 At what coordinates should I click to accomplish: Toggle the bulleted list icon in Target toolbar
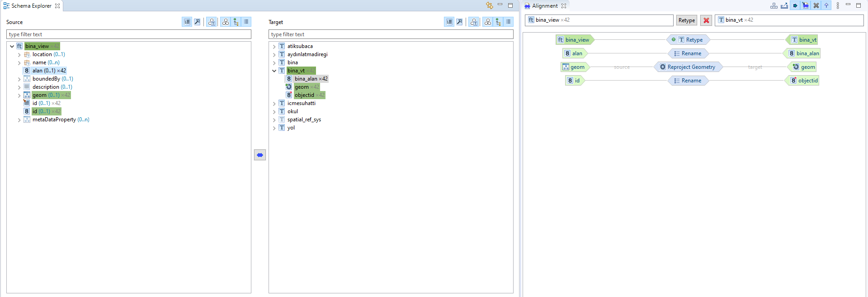[x=449, y=22]
